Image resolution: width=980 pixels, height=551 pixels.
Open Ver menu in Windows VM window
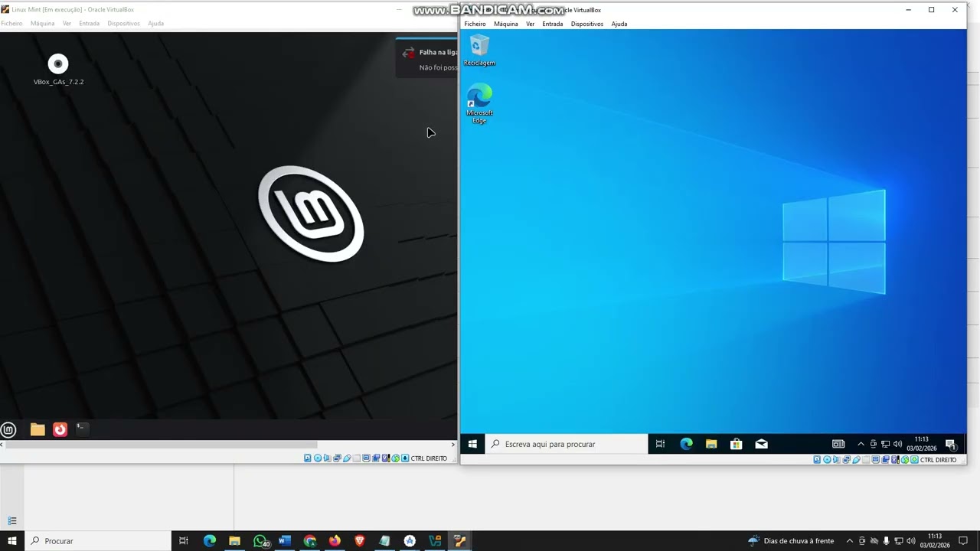point(530,24)
